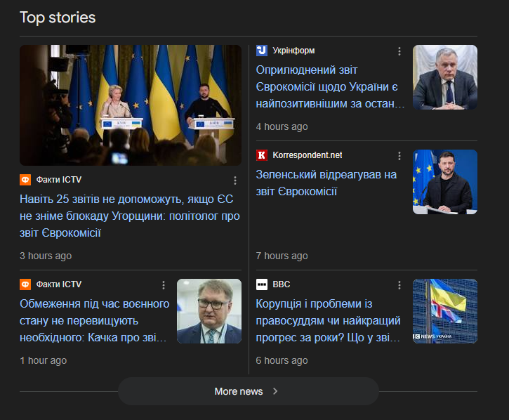Click the thumbnail of flags on the BBC story
The height and width of the screenshot is (420, 509).
click(445, 311)
